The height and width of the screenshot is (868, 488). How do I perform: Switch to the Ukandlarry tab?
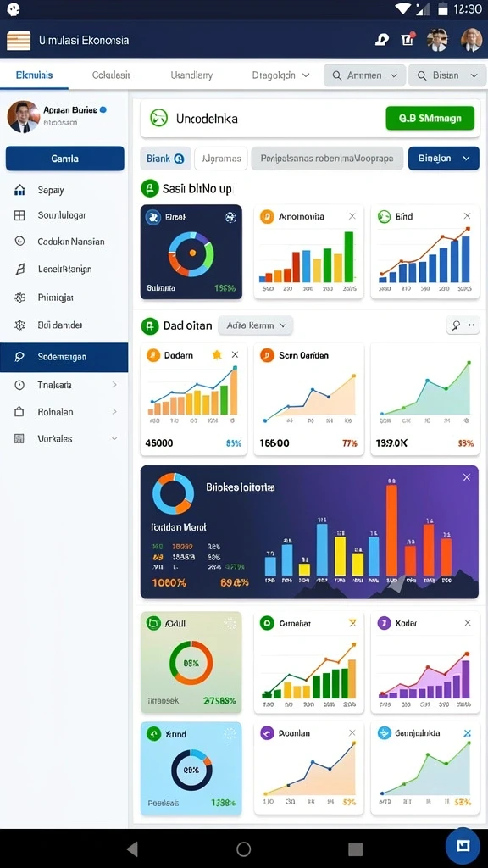point(191,75)
